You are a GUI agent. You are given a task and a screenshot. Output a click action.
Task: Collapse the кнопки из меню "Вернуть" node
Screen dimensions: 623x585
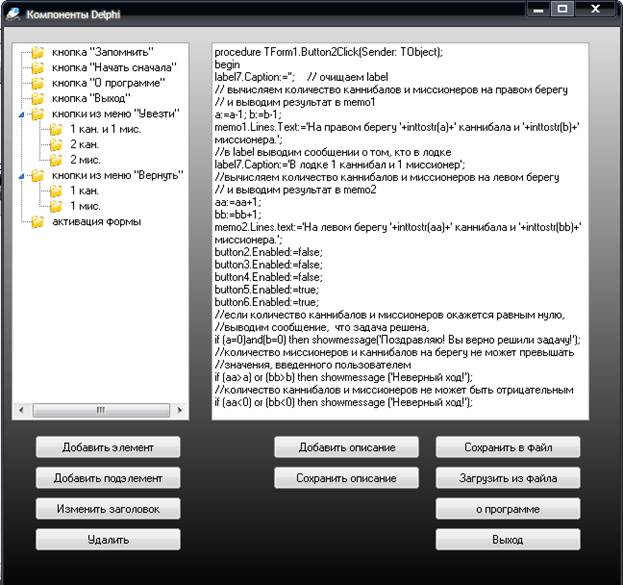click(x=22, y=176)
